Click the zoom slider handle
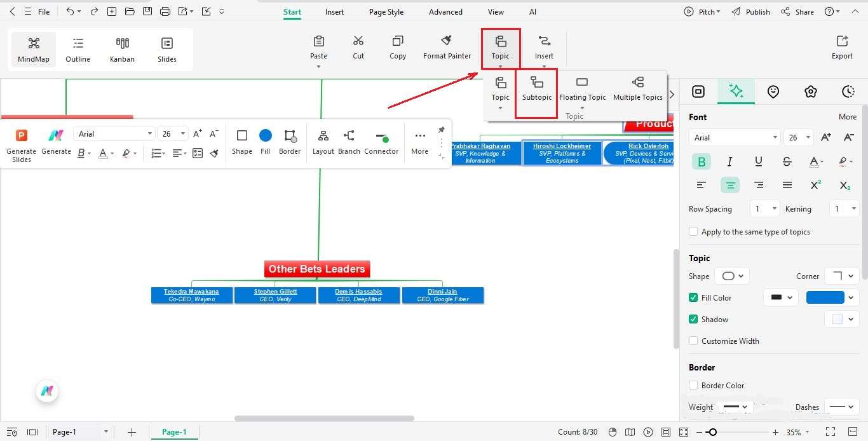Viewport: 868px width, 441px height. pos(713,432)
